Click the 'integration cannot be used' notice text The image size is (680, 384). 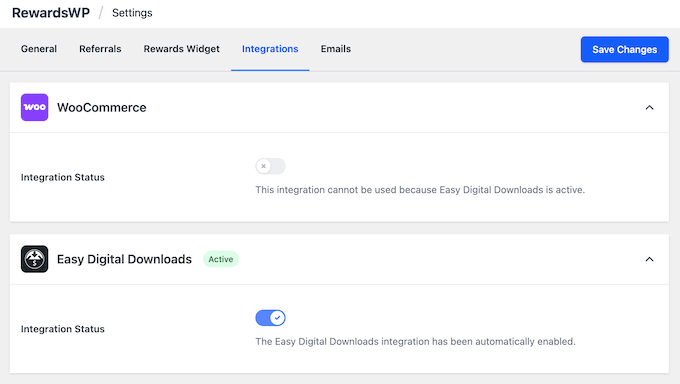click(x=420, y=190)
